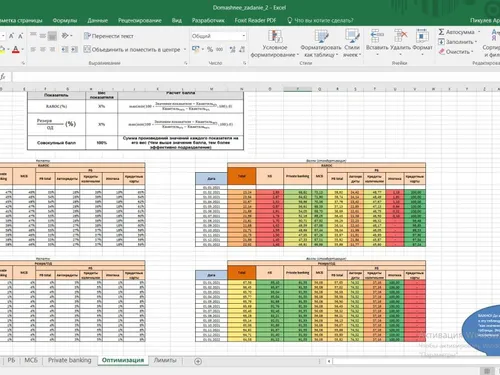Switch to the Private banking sheet tab
The width and height of the screenshot is (500, 375).
pyautogui.click(x=70, y=360)
